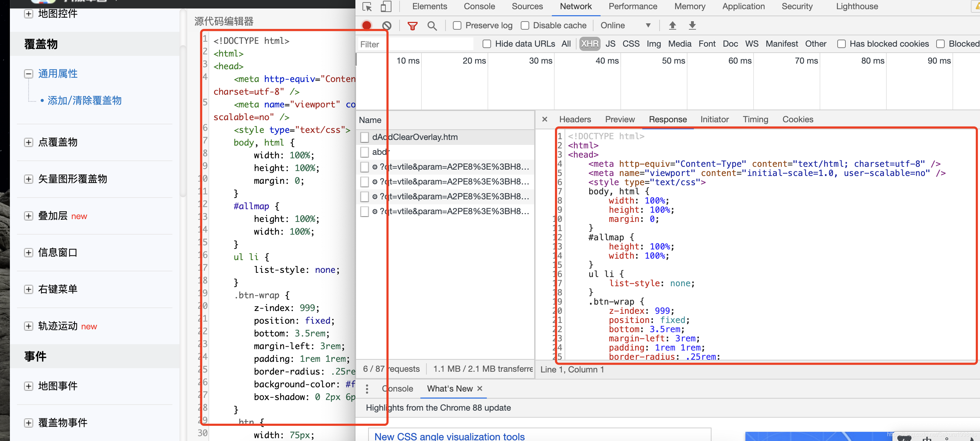Switch to the Elements panel tab
Viewport: 980px width, 441px height.
click(x=430, y=6)
